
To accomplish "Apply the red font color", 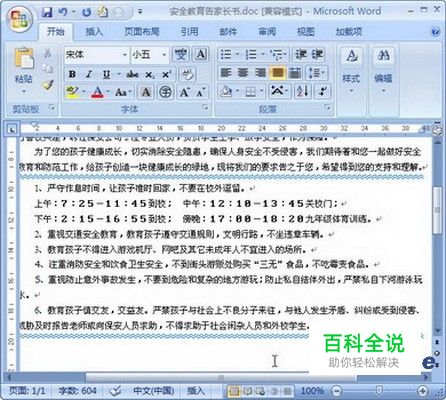I will coord(98,92).
